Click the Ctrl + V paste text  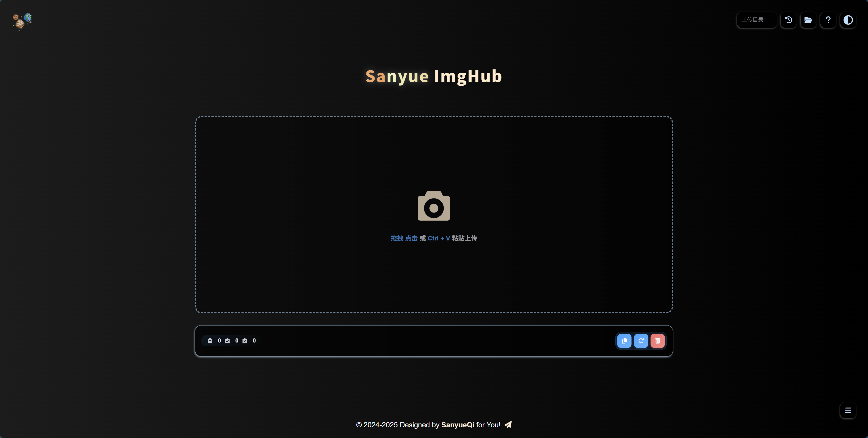(439, 238)
